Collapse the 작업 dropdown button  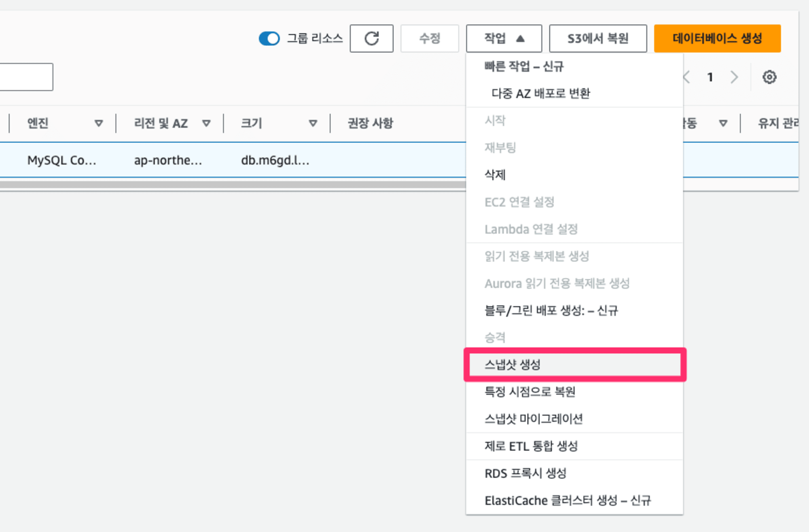coord(504,38)
